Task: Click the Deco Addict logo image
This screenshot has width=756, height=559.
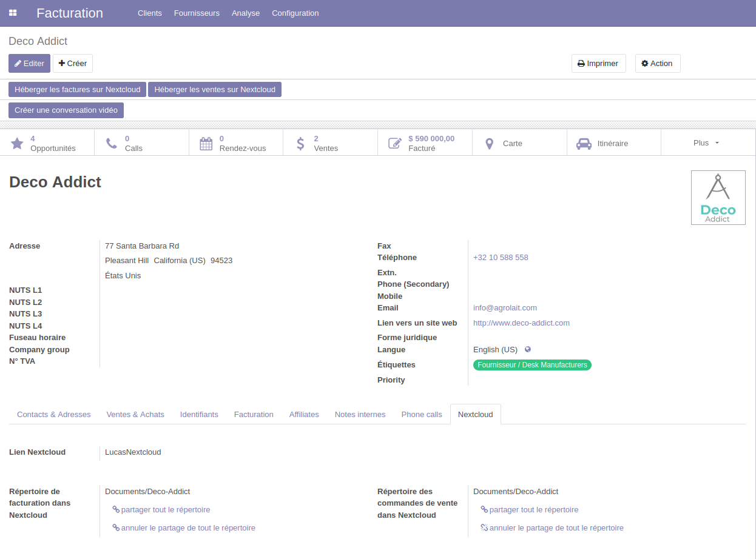Action: [718, 198]
